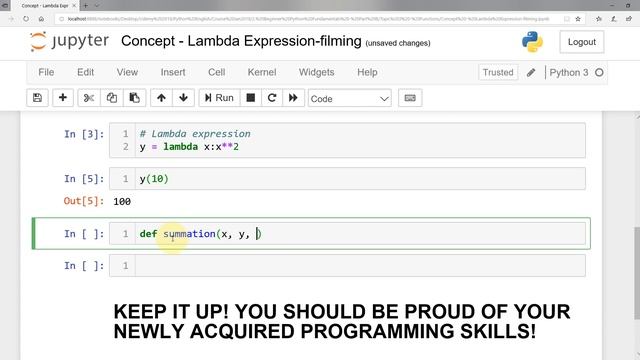Move selected cell up arrow

(161, 98)
